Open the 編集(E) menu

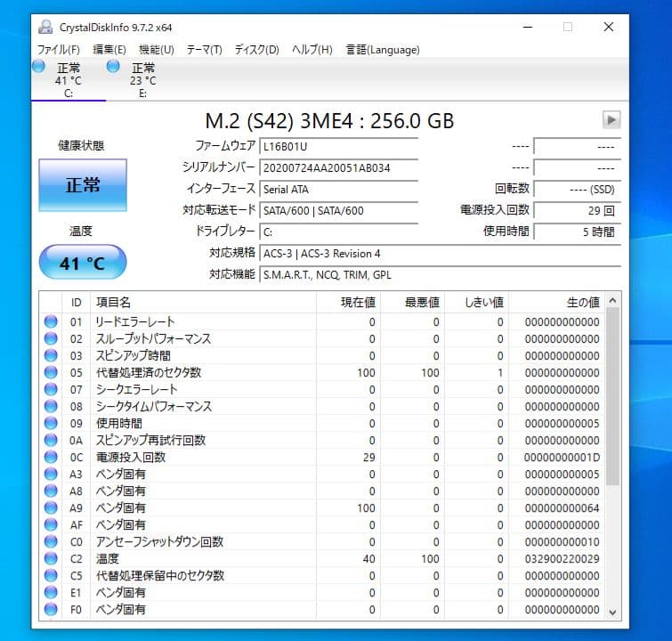[109, 50]
